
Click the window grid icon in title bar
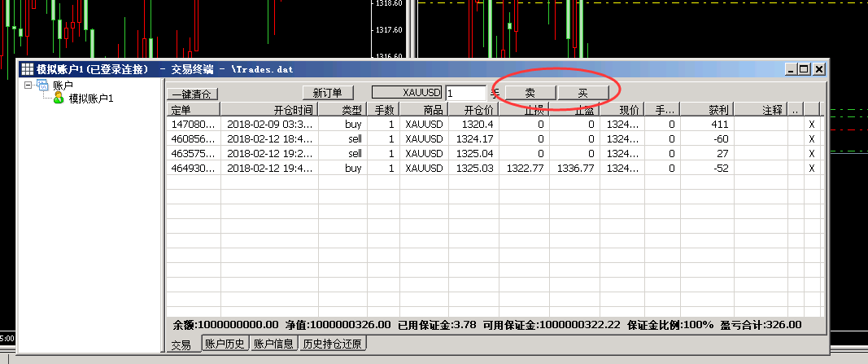27,69
